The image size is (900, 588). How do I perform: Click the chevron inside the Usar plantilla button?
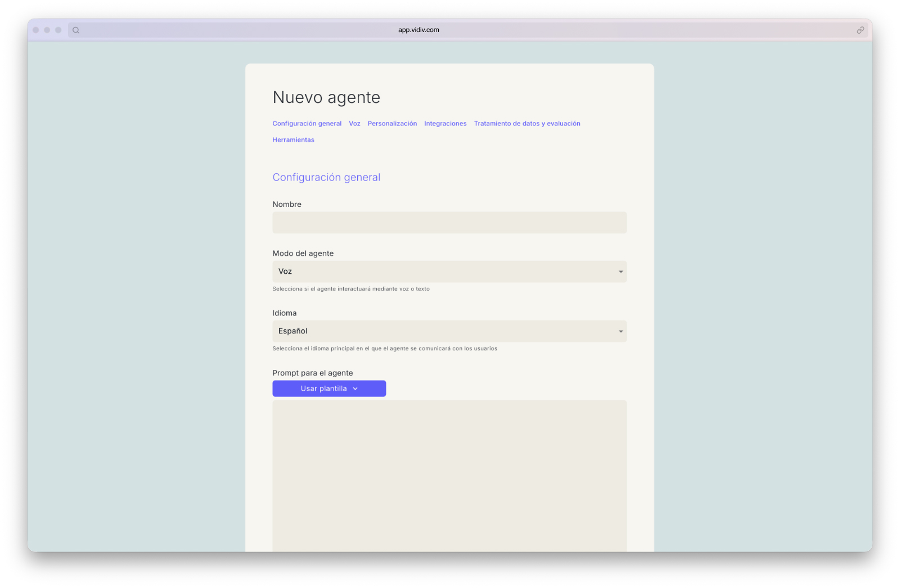click(355, 388)
